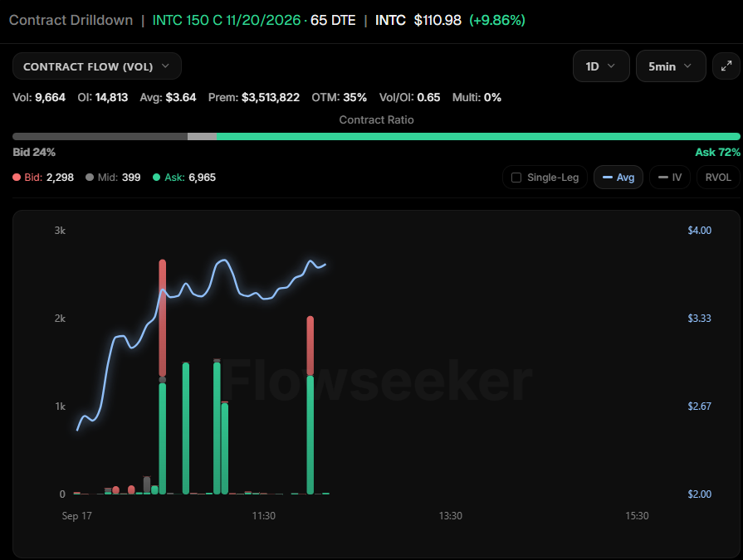The image size is (743, 560).
Task: Toggle the Avg line overlay
Action: pyautogui.click(x=618, y=178)
